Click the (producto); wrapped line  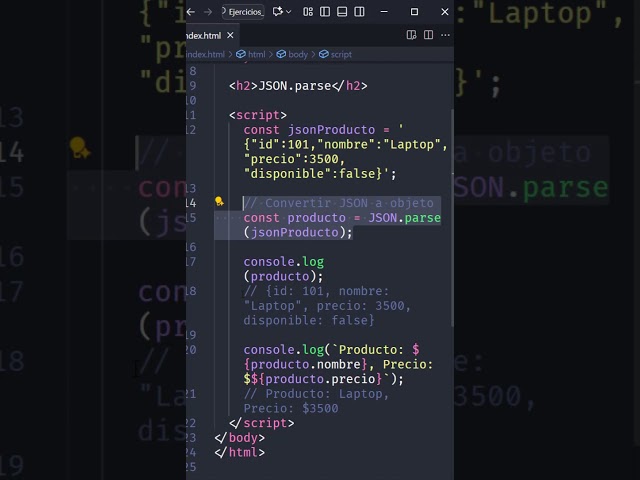click(283, 276)
